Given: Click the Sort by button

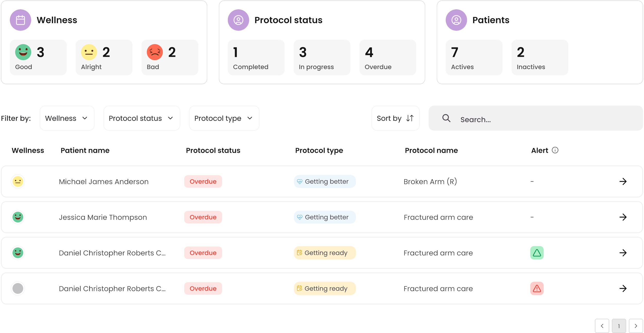Looking at the screenshot, I should [x=395, y=118].
